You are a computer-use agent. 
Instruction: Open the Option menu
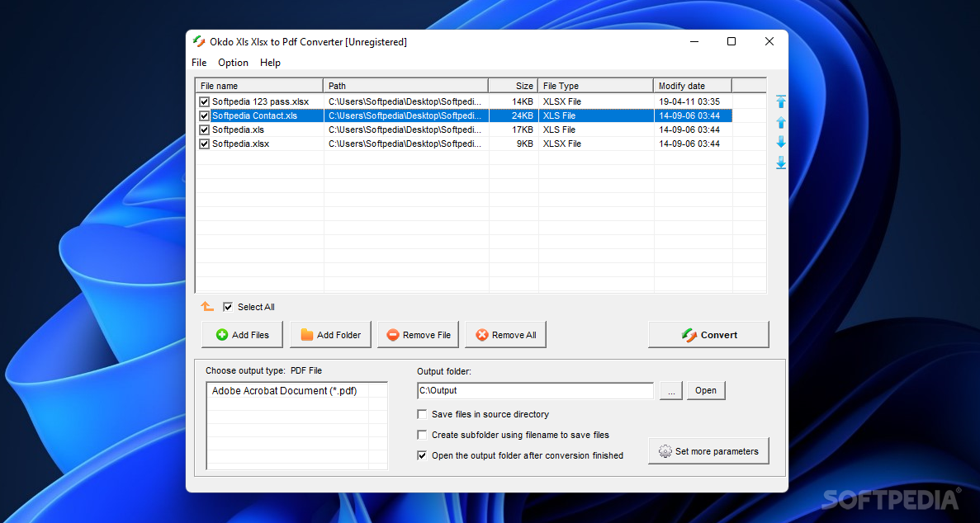point(233,63)
